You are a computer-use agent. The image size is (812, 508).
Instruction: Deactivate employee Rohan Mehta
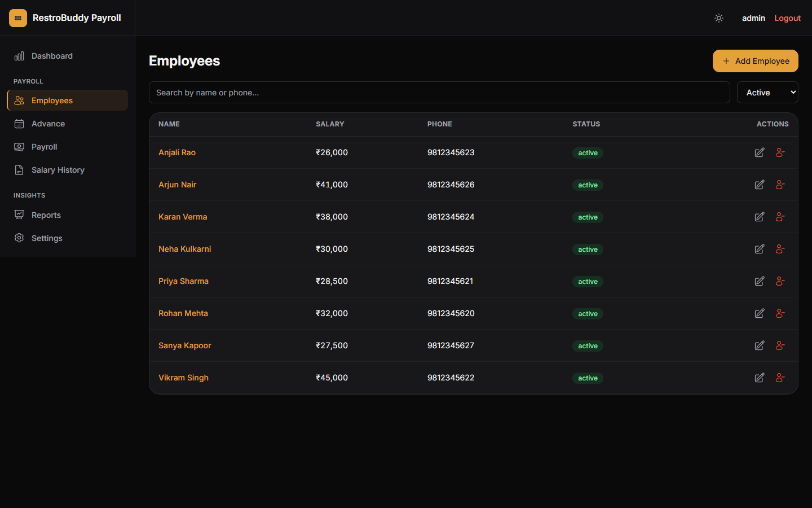click(x=780, y=313)
